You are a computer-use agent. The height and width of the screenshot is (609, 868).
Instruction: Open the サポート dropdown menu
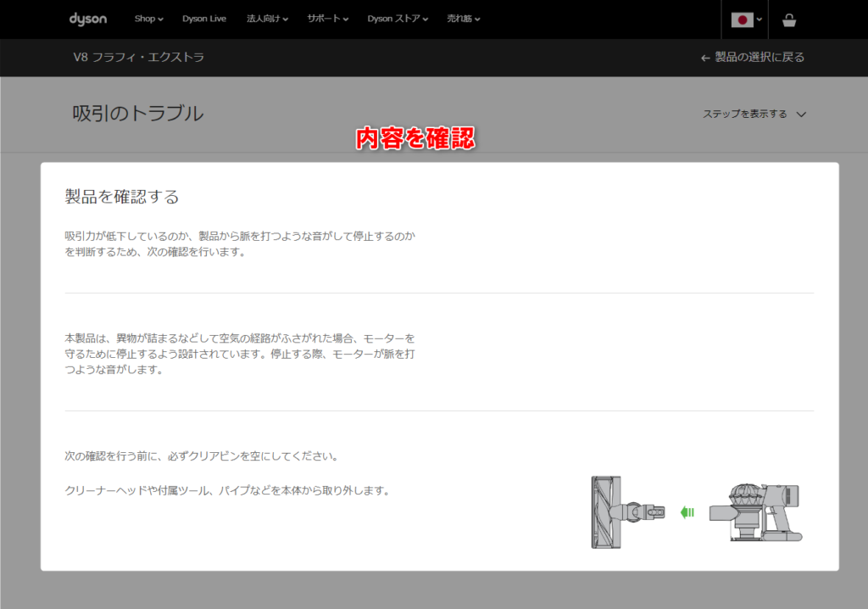(327, 19)
